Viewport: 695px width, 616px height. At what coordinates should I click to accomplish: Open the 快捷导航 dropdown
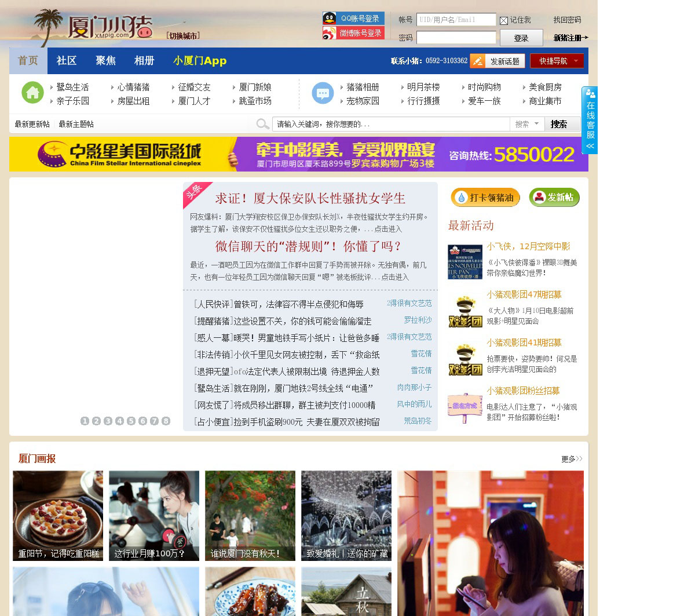pyautogui.click(x=557, y=61)
